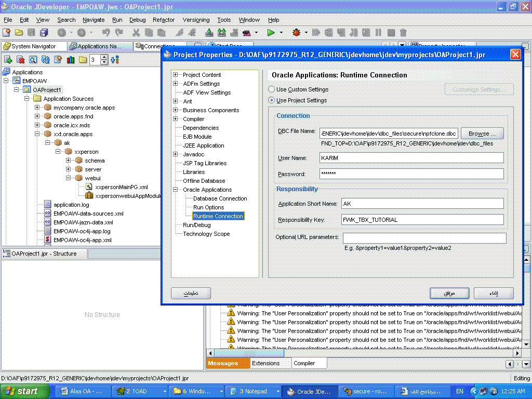Select the Use Custom Settings radio button

[271, 89]
